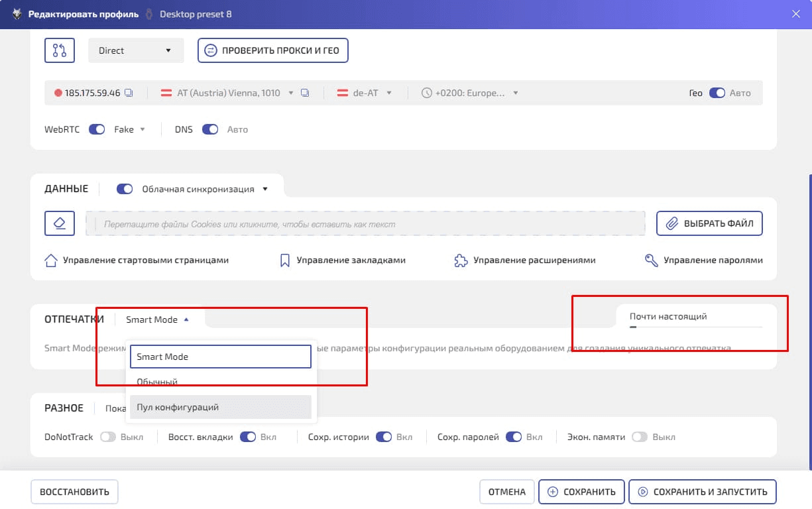Copy the Vienna geolocation value
Viewport: 812px width, 509px height.
pyautogui.click(x=305, y=93)
